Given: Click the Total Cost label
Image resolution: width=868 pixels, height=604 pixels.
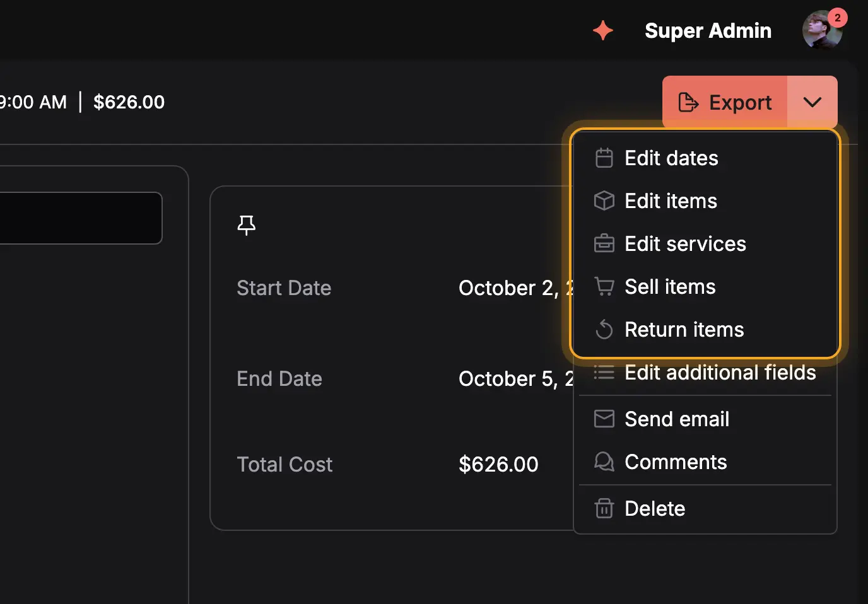Looking at the screenshot, I should coord(284,465).
